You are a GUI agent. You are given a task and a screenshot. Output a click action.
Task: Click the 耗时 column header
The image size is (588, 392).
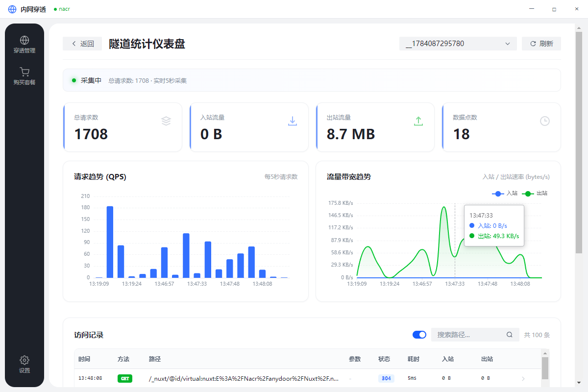coord(414,359)
